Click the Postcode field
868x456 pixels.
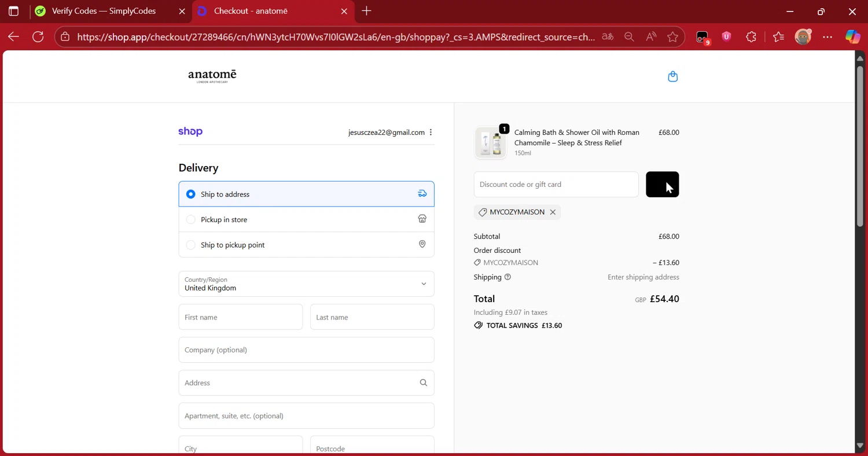coord(372,445)
